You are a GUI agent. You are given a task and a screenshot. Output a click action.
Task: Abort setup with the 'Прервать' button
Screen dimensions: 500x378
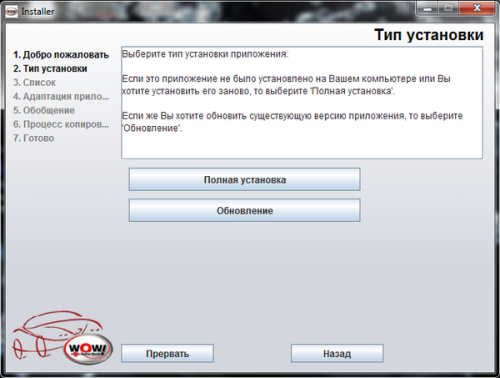coord(167,354)
